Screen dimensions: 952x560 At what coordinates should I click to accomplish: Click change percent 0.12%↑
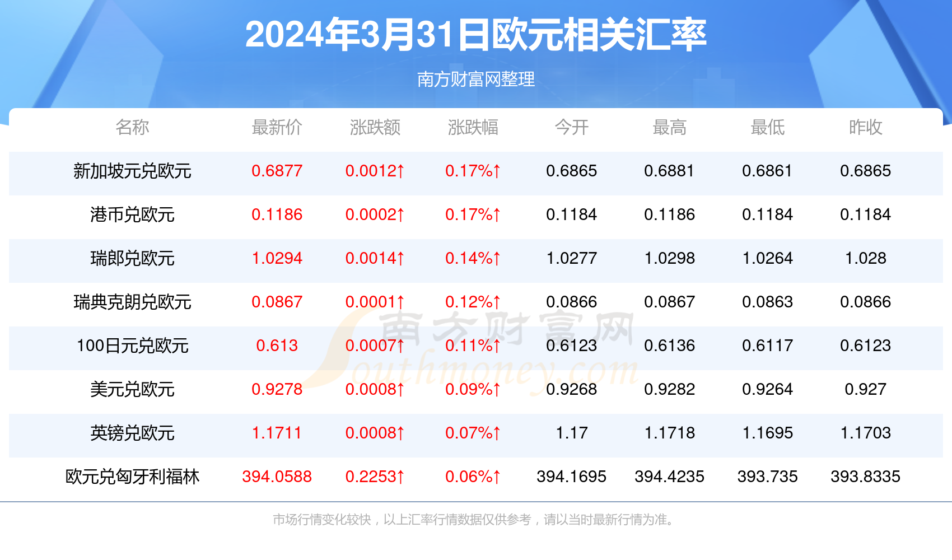click(473, 302)
